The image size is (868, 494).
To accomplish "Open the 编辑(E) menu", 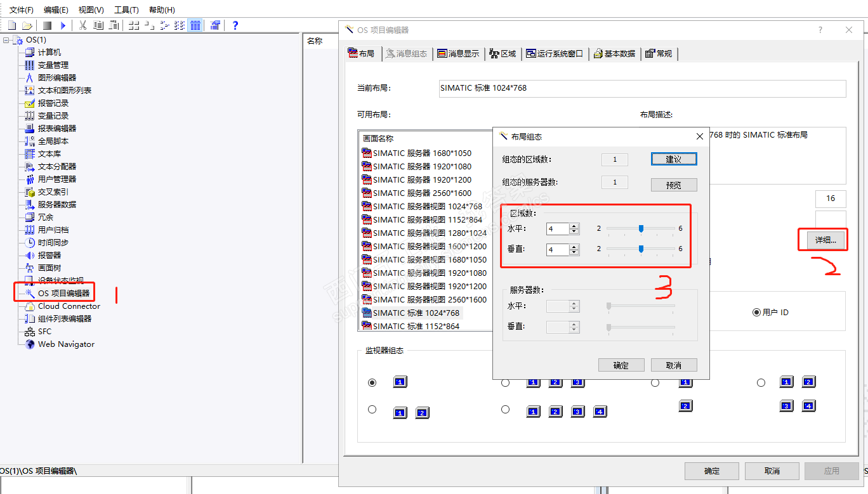I will pyautogui.click(x=56, y=10).
